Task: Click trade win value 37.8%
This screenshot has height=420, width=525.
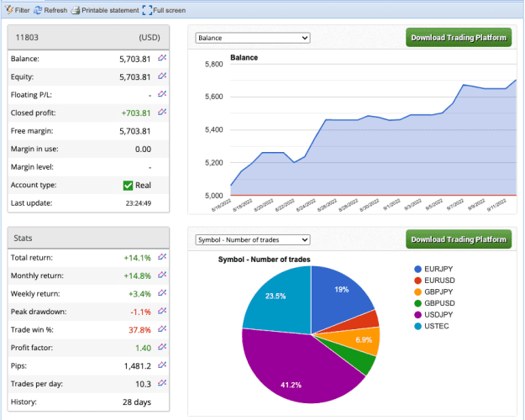Action: [x=139, y=330]
